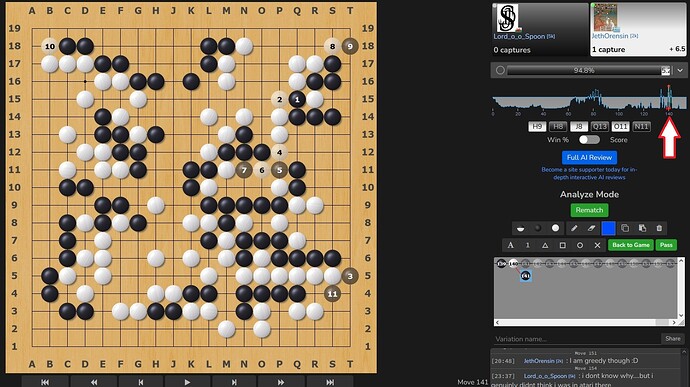Select the alternating stone color placement tool

[521, 228]
